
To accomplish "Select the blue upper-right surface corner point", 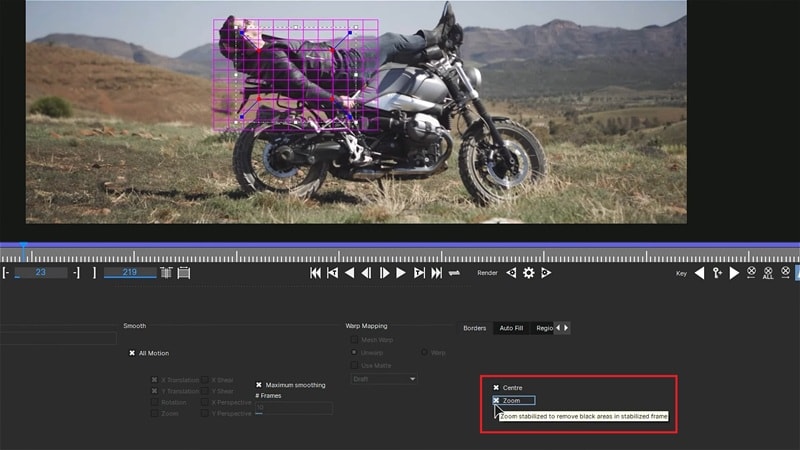I will pos(350,33).
